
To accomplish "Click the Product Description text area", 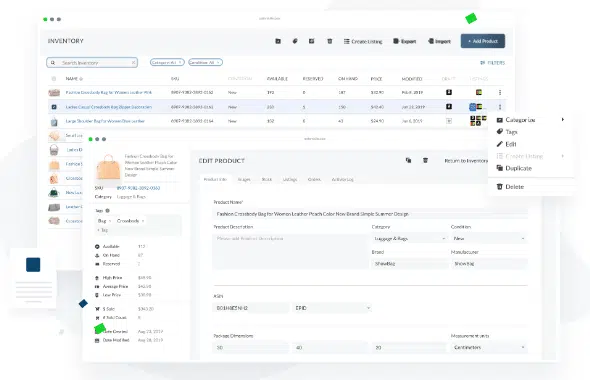I will coord(290,251).
